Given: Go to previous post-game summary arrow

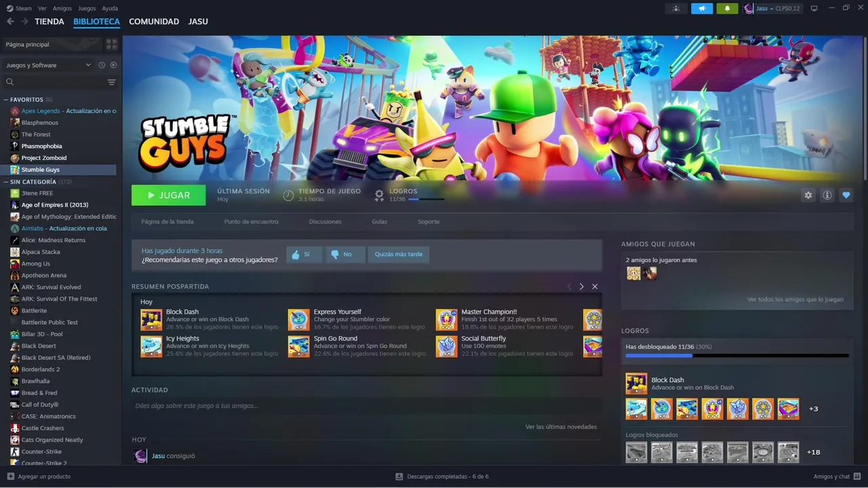Looking at the screenshot, I should click(569, 287).
